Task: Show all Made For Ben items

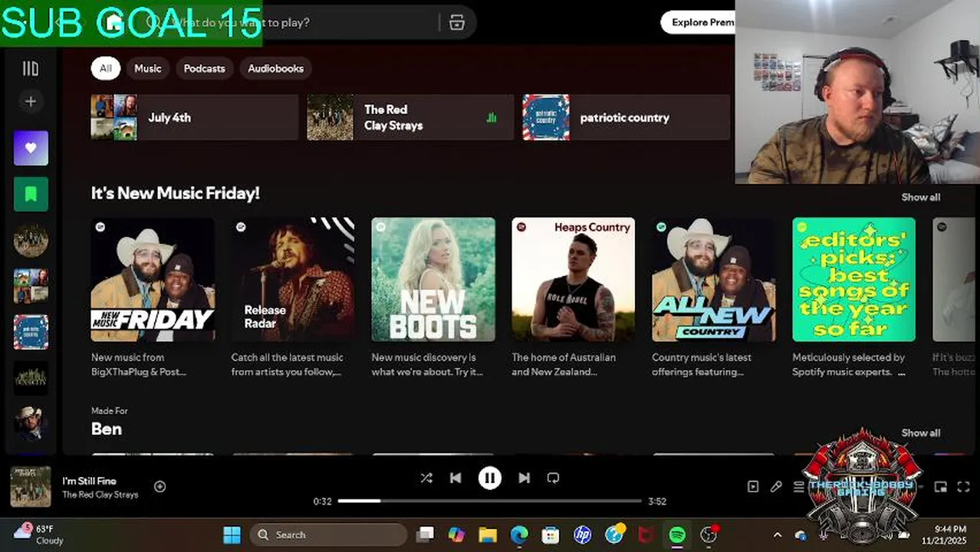Action: coord(920,433)
